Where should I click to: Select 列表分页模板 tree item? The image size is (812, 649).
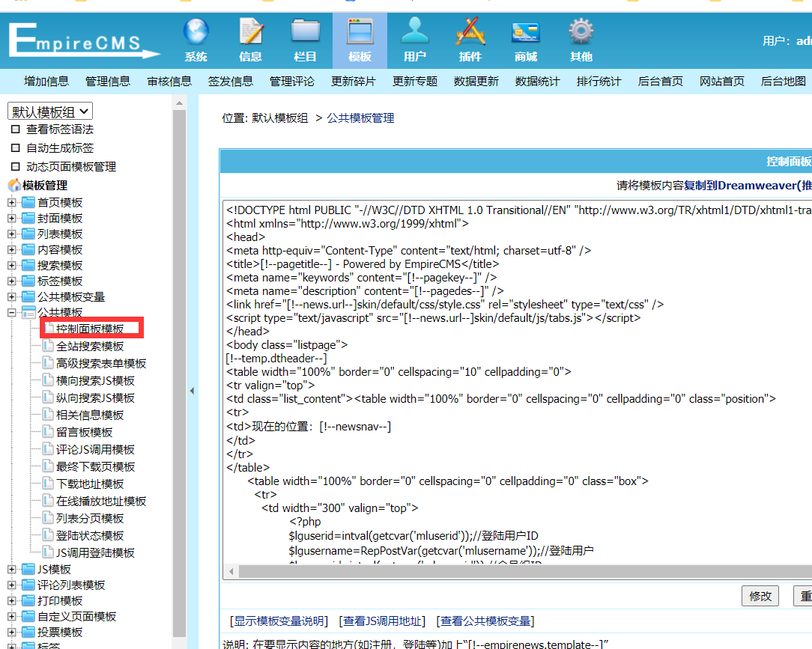(90, 518)
